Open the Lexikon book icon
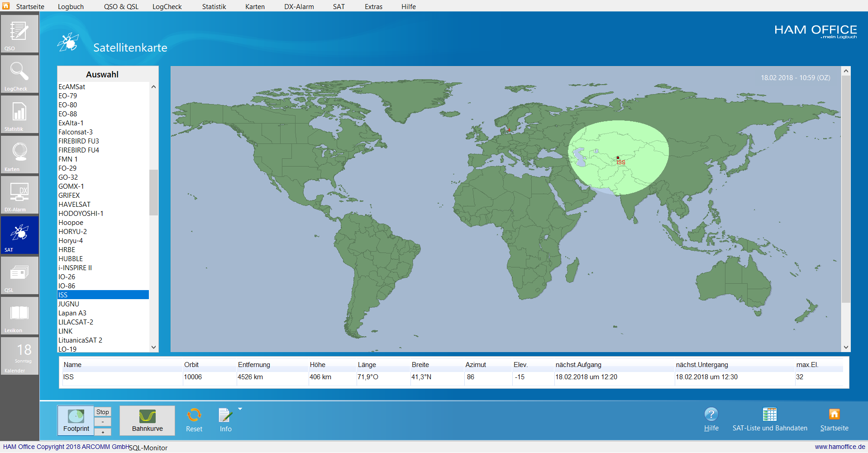Viewport: 868px width, 453px height. (x=19, y=315)
